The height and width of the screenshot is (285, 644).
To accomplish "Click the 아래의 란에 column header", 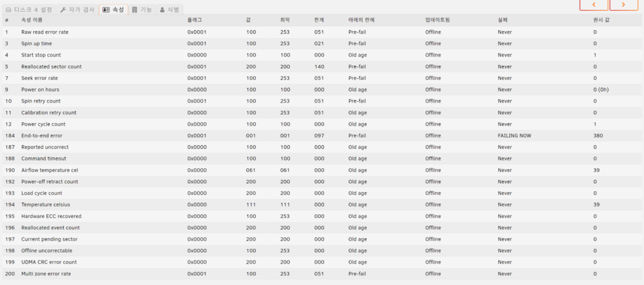I will pos(361,20).
